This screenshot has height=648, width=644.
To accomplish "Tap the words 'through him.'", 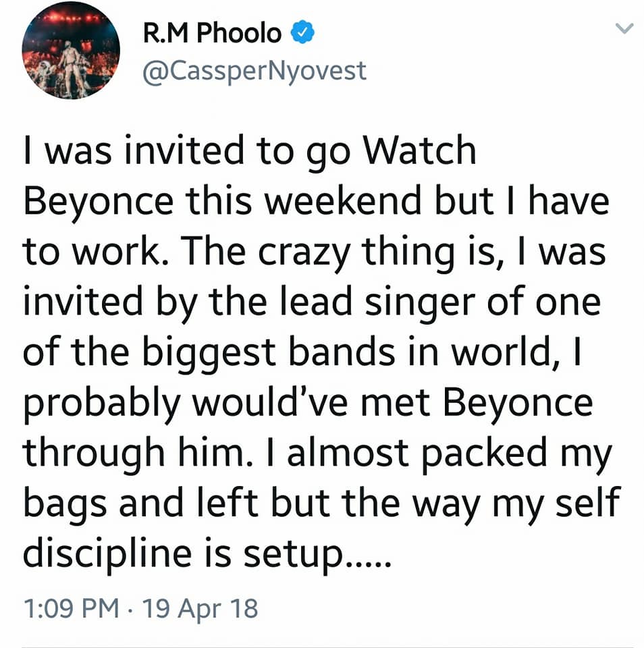I will [x=138, y=454].
